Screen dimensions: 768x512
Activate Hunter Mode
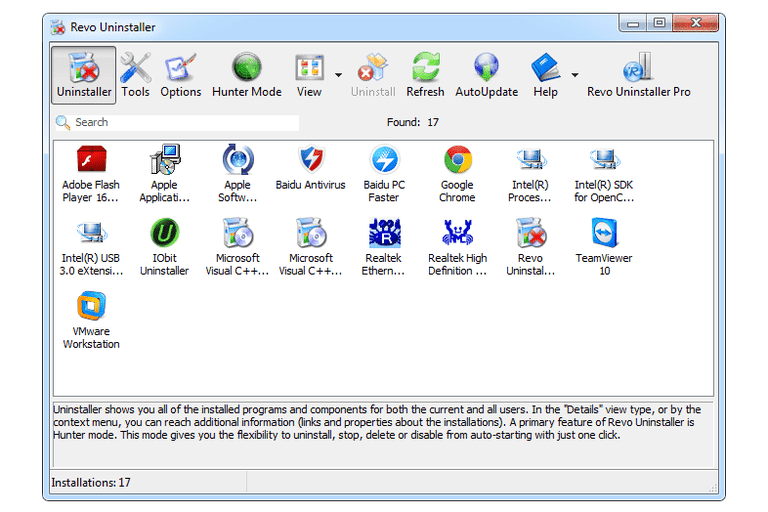point(246,75)
